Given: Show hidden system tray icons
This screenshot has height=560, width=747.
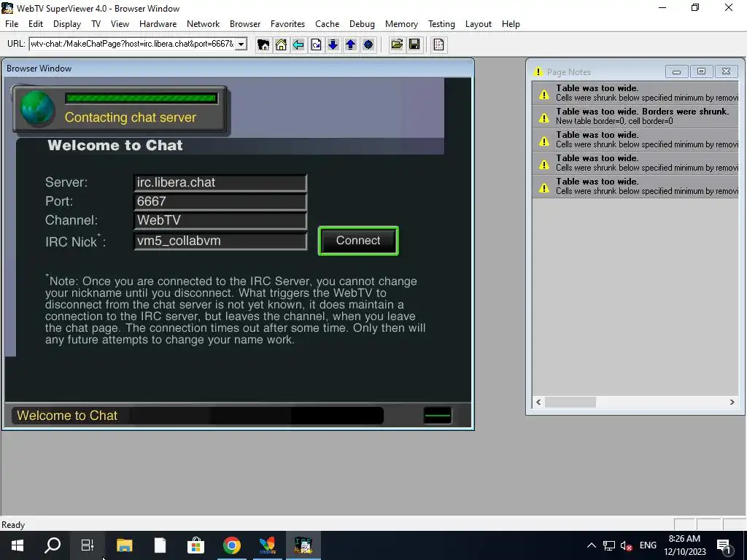Looking at the screenshot, I should (591, 545).
